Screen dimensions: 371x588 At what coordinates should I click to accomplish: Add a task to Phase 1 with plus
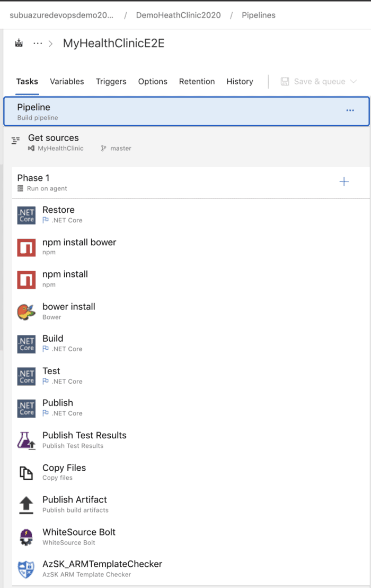pyautogui.click(x=344, y=182)
